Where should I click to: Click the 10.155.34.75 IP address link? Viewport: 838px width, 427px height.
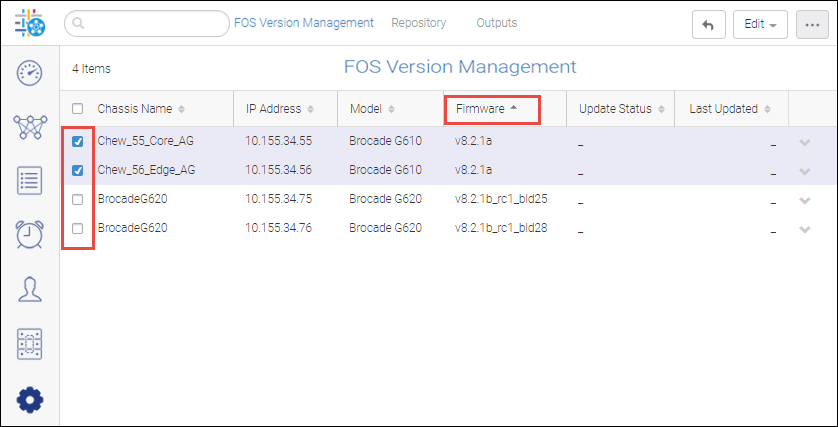pos(279,200)
